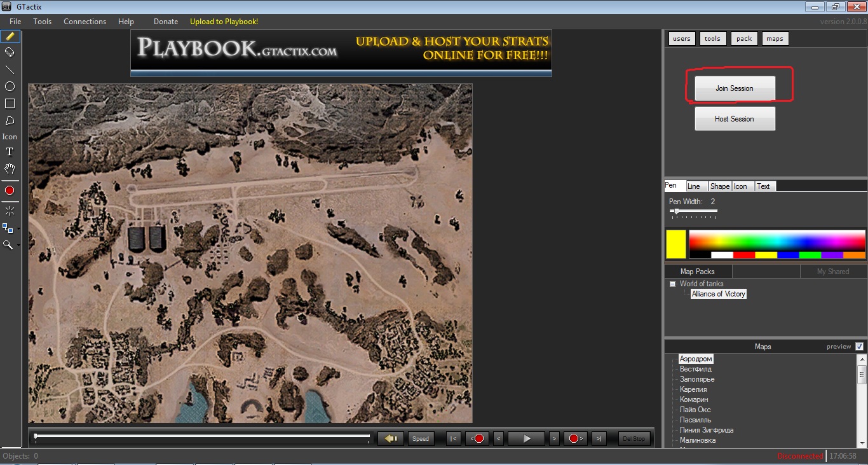Image resolution: width=868 pixels, height=465 pixels.
Task: Select the Text tool
Action: (x=10, y=152)
